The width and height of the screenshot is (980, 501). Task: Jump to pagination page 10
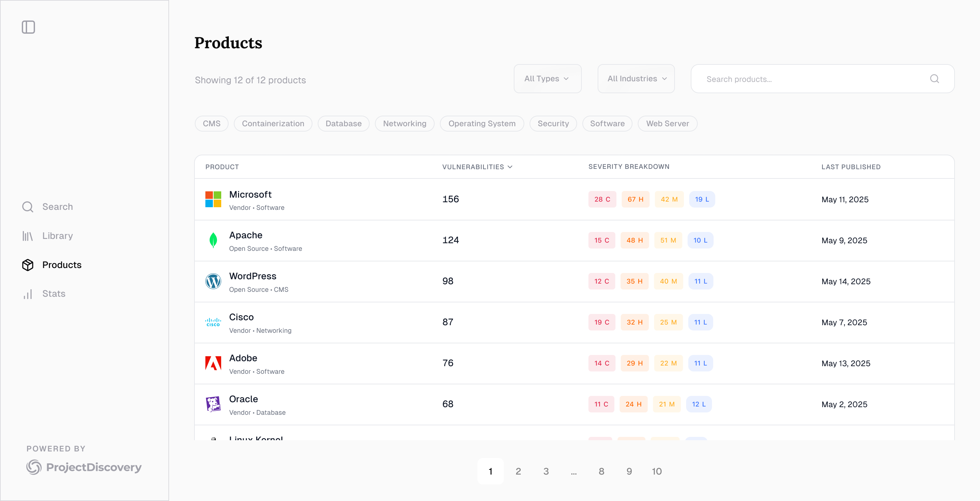657,471
